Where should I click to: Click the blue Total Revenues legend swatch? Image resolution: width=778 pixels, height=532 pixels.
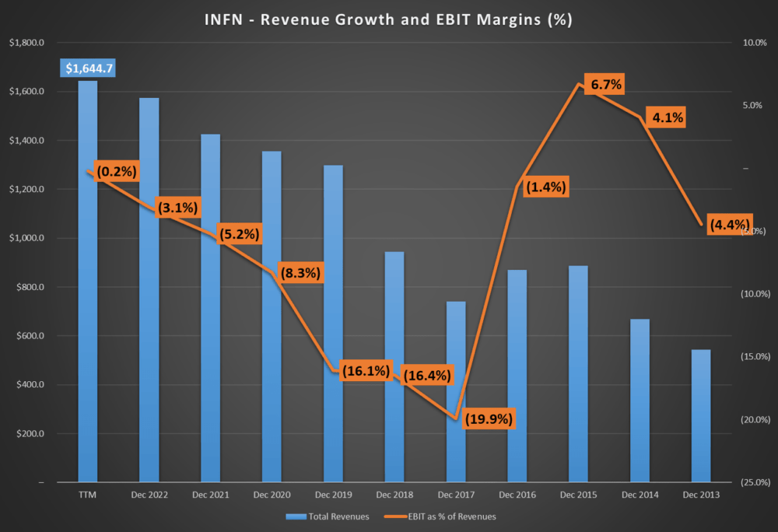click(x=296, y=516)
